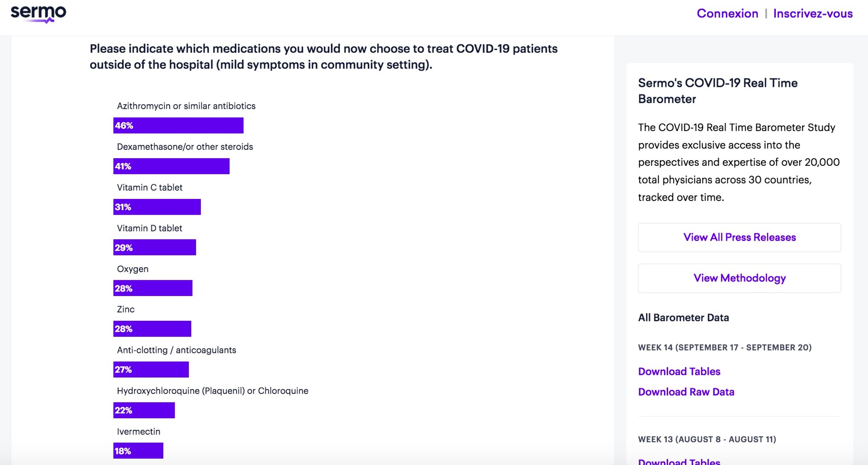
Task: Download Raw Data for Week 14
Action: (686, 392)
